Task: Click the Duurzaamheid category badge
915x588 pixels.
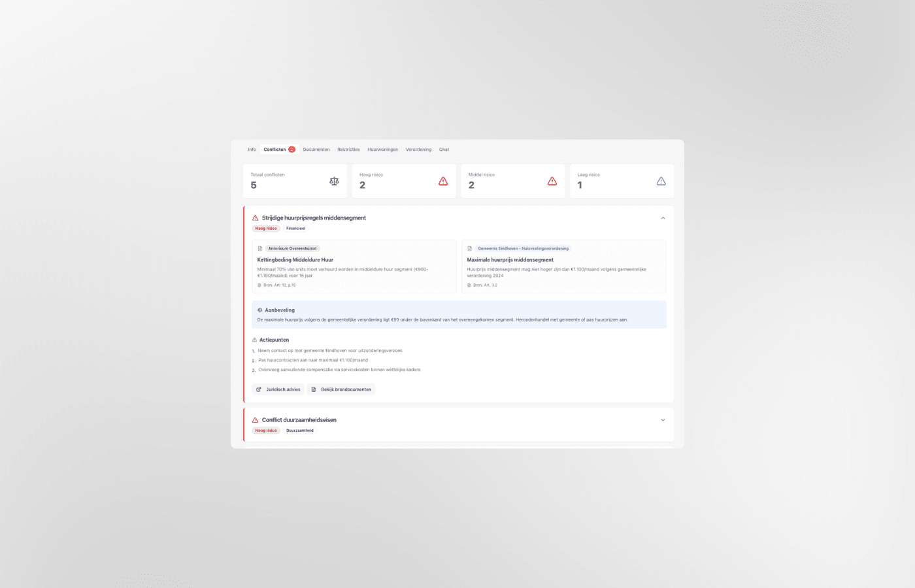Action: pos(300,431)
